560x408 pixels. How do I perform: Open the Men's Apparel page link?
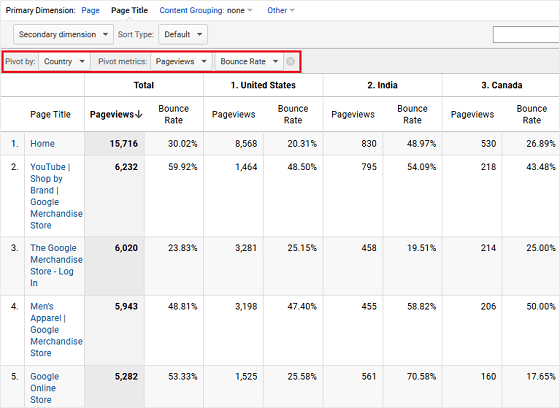click(56, 329)
